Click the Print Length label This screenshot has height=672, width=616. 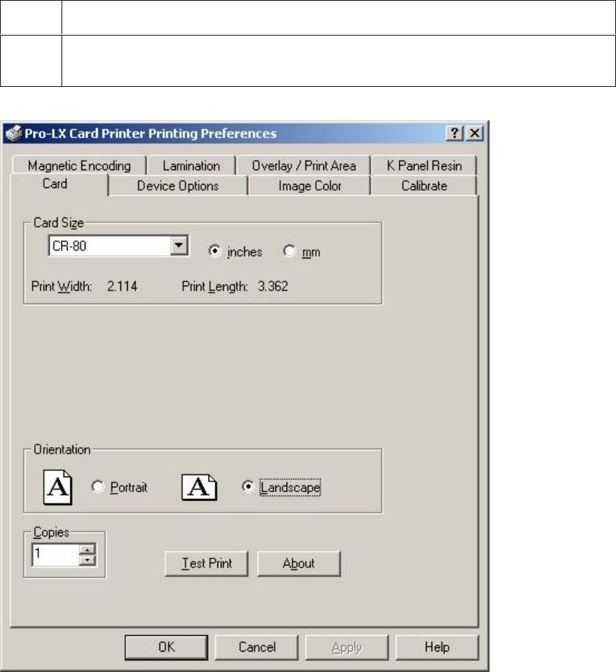[215, 286]
